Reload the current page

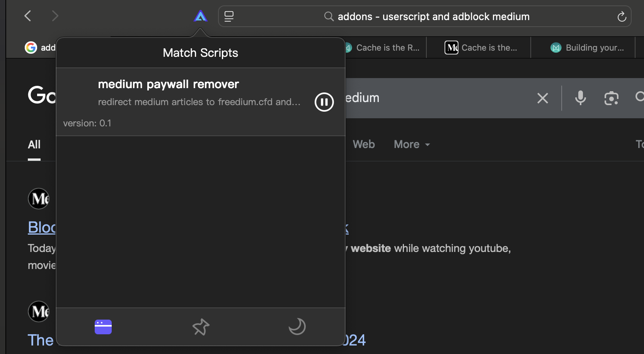tap(622, 17)
